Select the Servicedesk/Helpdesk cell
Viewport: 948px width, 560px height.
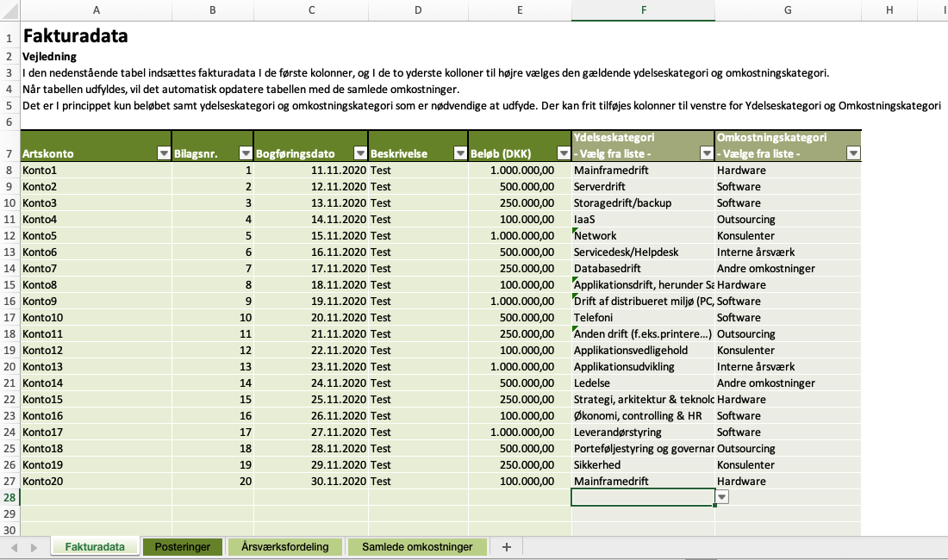click(642, 252)
